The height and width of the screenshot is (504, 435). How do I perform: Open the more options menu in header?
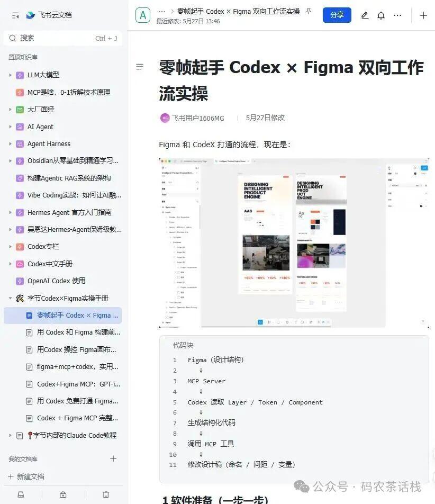click(x=397, y=15)
